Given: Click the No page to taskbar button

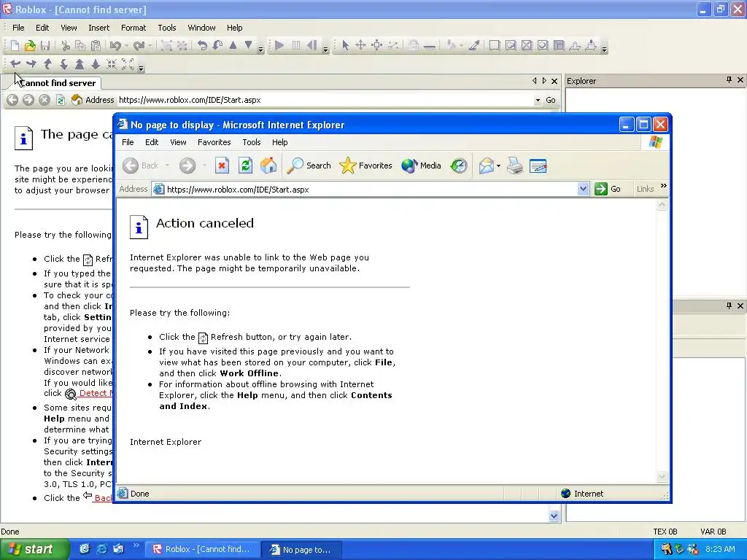Looking at the screenshot, I should pos(302,550).
